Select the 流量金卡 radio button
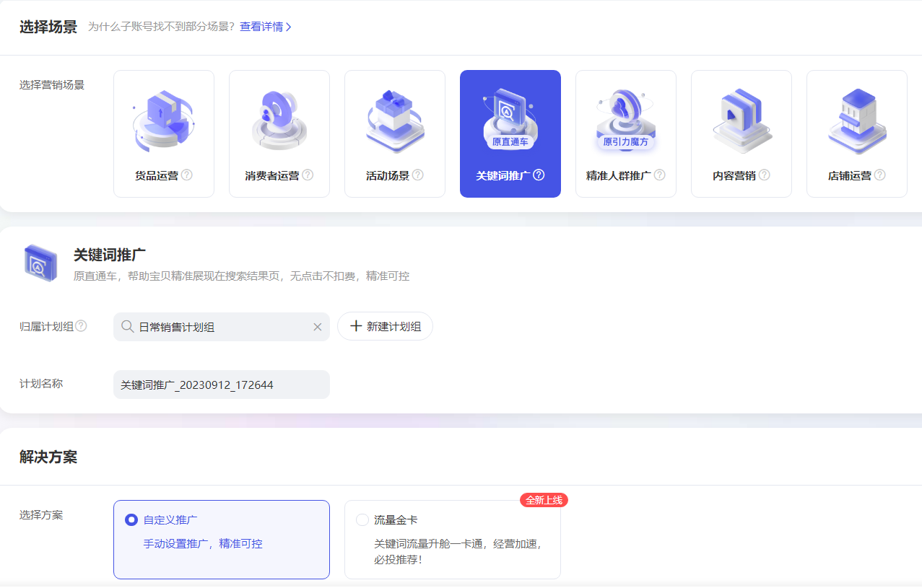This screenshot has height=588, width=922. point(362,519)
